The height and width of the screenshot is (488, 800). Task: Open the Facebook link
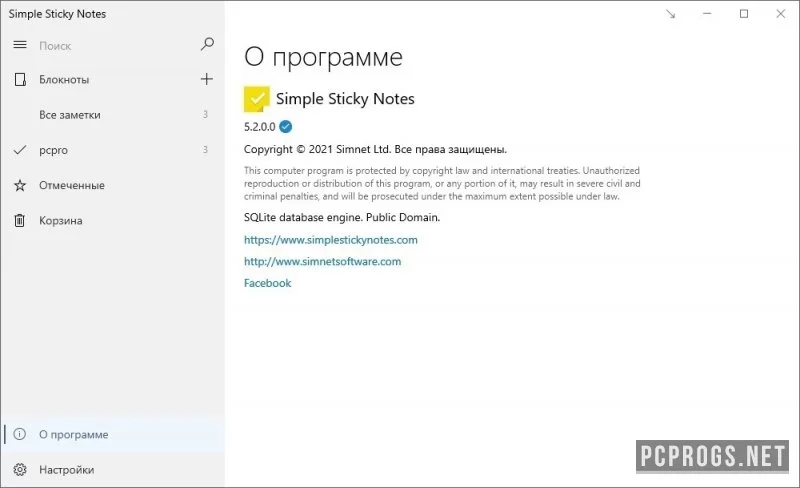pyautogui.click(x=267, y=283)
